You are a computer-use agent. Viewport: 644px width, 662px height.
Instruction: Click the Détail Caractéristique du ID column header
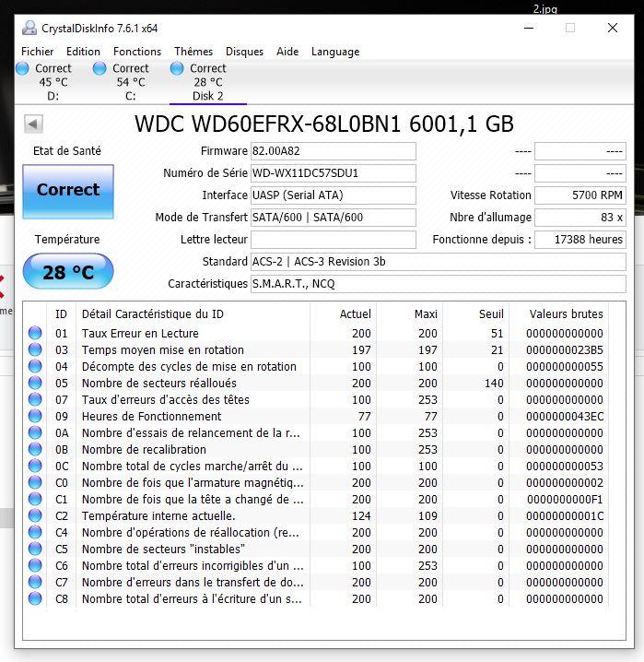coord(193,314)
